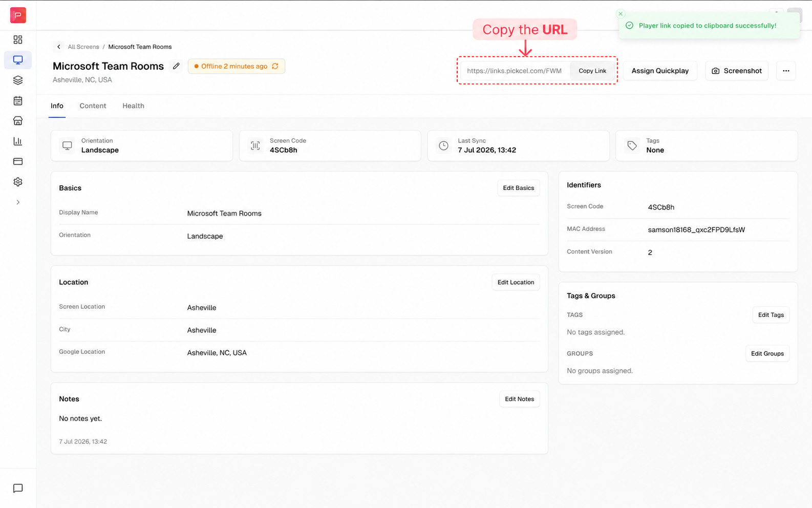This screenshot has width=812, height=508.
Task: Click the pencil icon to rename screen
Action: (176, 66)
